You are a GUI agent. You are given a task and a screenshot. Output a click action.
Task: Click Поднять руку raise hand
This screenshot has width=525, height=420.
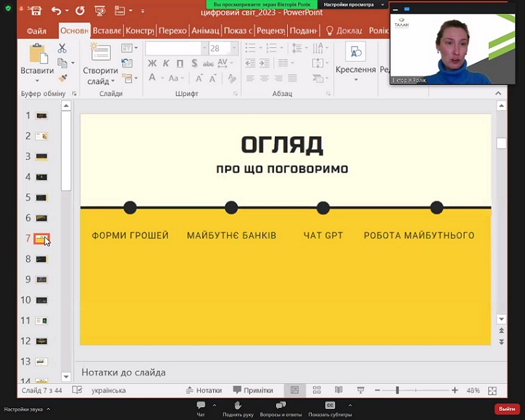(x=238, y=408)
